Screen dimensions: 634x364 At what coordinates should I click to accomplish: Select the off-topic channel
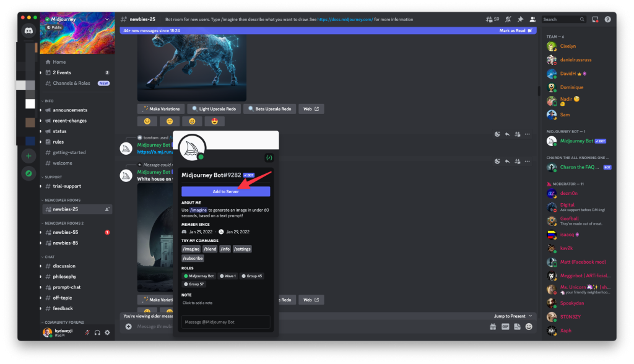[x=77, y=298]
